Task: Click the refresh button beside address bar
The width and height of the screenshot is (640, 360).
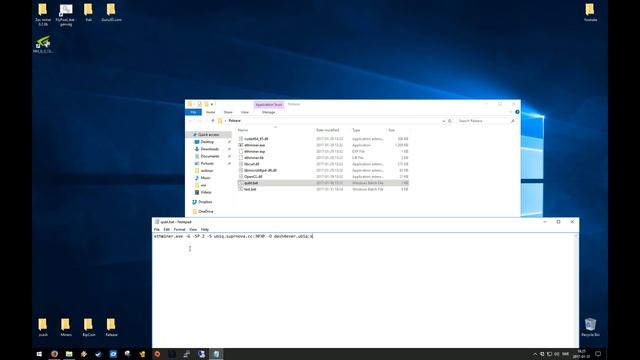Action: click(450, 121)
